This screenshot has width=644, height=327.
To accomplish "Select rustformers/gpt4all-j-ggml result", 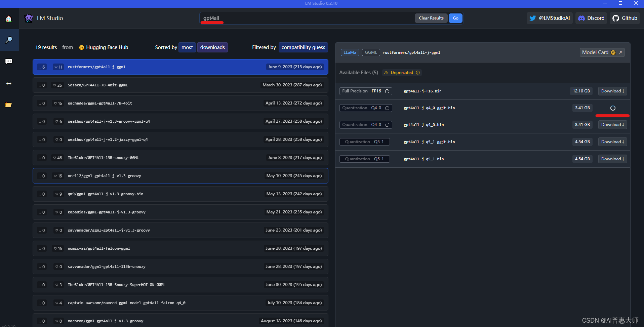I will point(180,67).
